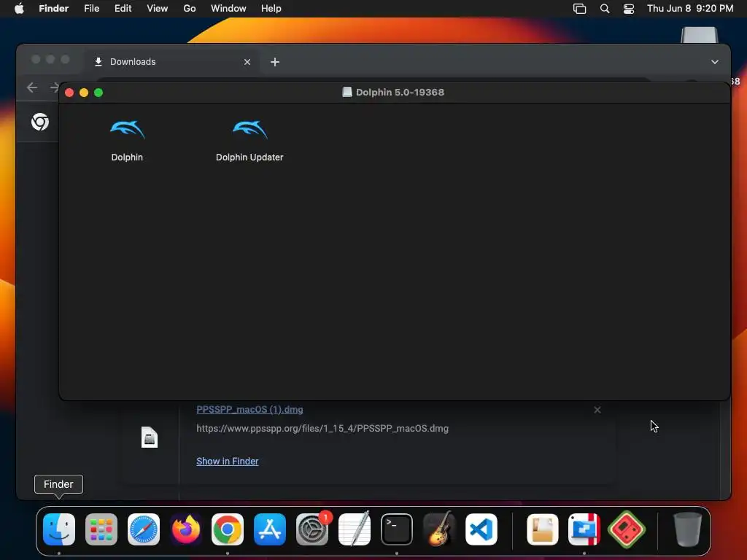Screen dimensions: 747x560
Task: Open the red handheld console app in Dock
Action: [x=627, y=529]
